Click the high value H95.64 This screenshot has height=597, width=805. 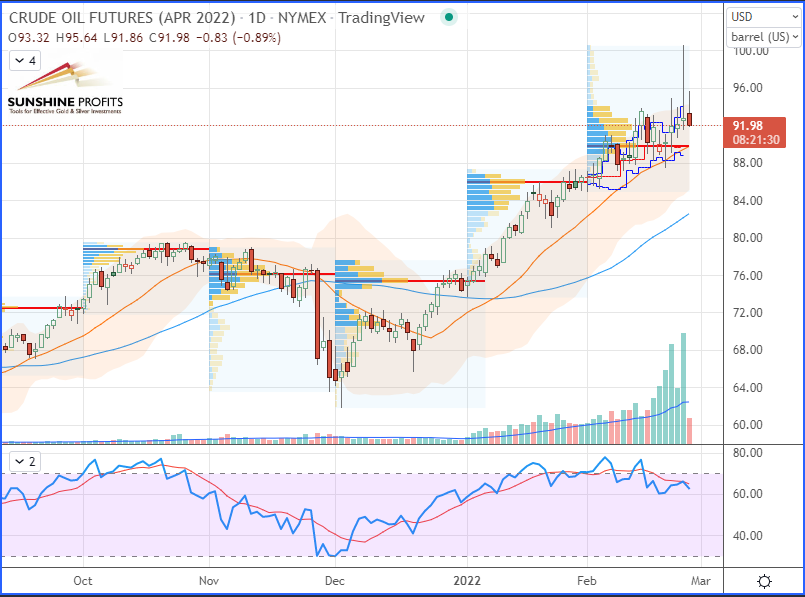[x=76, y=38]
